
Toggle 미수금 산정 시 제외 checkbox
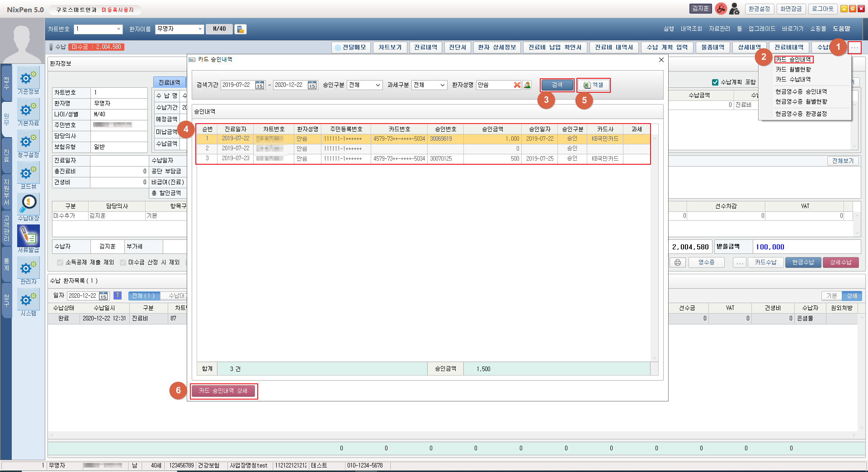123,262
